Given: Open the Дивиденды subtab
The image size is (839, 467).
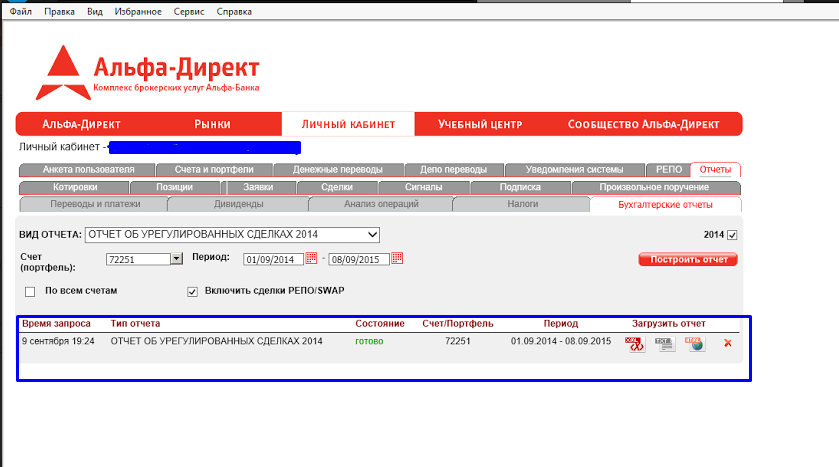Looking at the screenshot, I should 239,204.
